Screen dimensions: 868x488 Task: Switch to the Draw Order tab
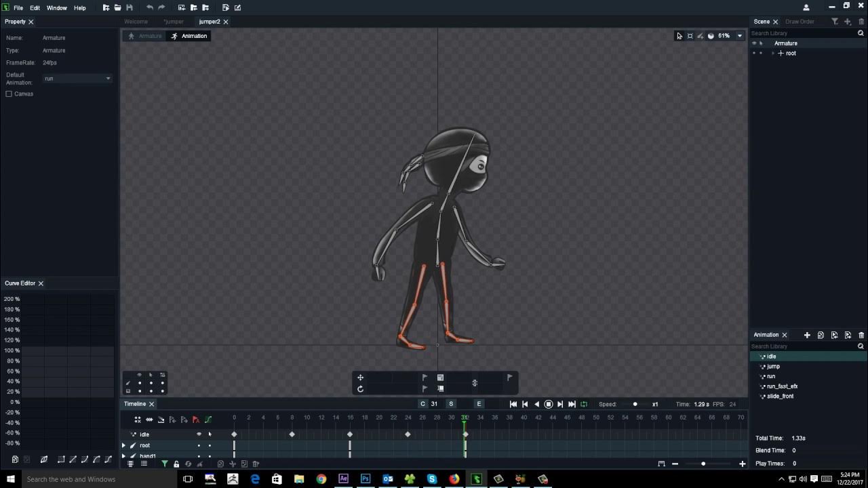pos(800,22)
